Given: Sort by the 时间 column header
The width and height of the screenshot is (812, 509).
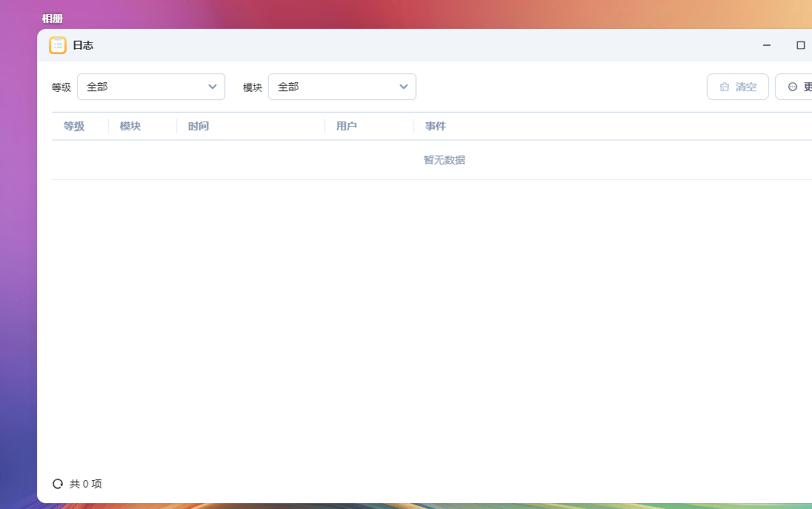Looking at the screenshot, I should click(199, 126).
